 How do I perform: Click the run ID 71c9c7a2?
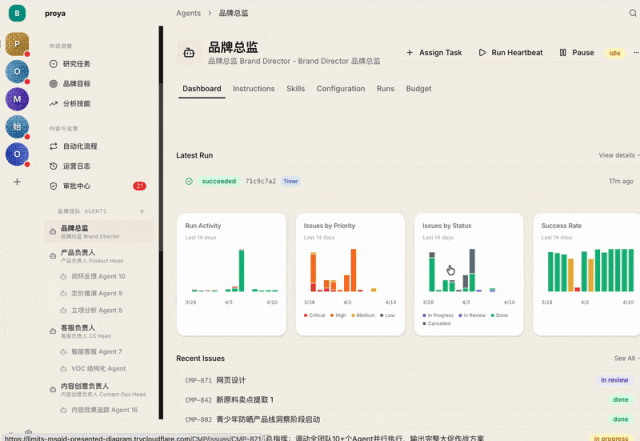point(260,181)
